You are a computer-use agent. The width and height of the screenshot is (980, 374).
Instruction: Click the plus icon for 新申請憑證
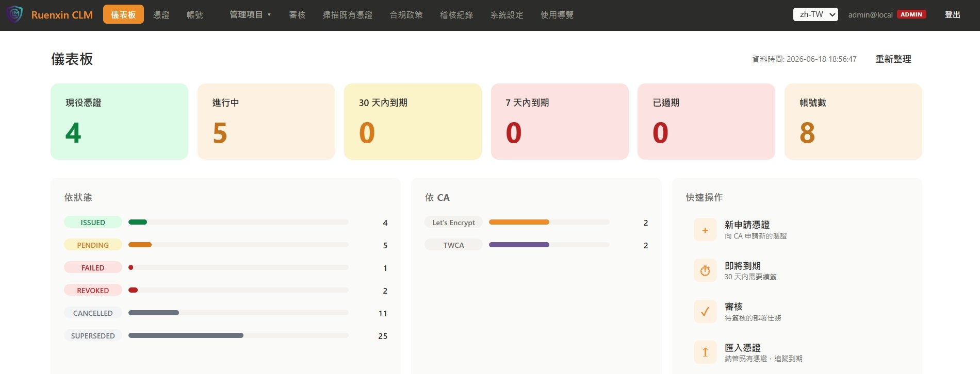(x=705, y=230)
